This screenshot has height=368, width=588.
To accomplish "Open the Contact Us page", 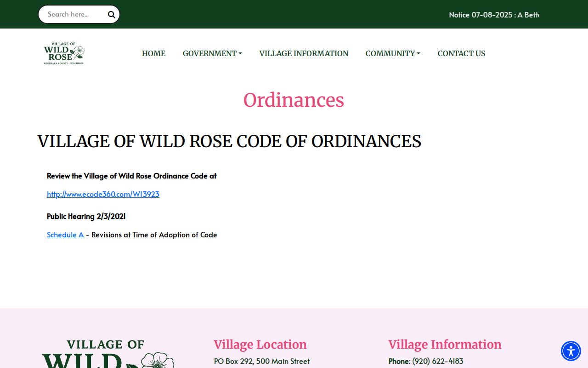I will [461, 53].
